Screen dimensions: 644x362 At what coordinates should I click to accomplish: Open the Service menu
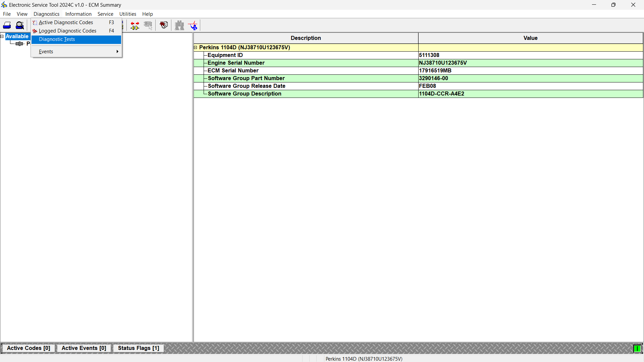click(105, 14)
